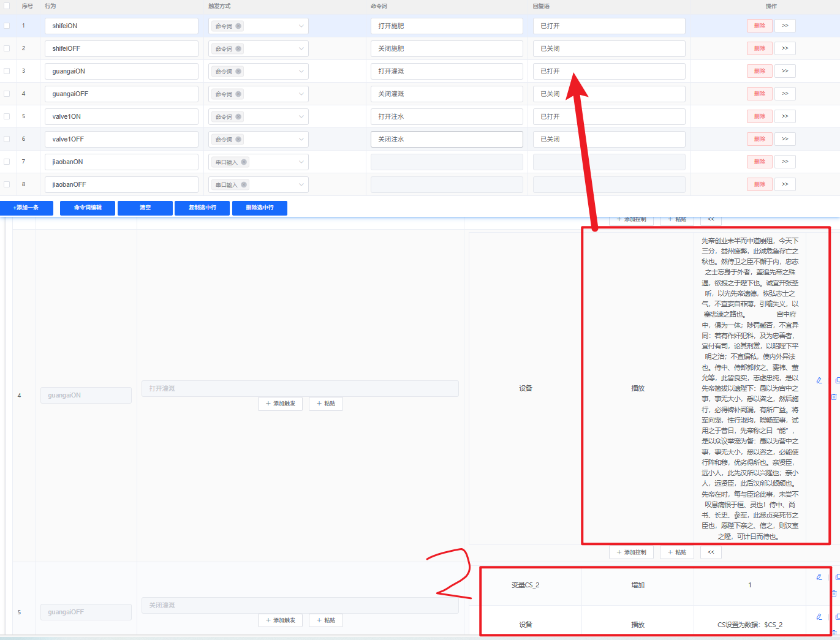Viewport: 840px width, 640px height.
Task: Expand the shifeiOFF row using the >> button
Action: tap(785, 48)
